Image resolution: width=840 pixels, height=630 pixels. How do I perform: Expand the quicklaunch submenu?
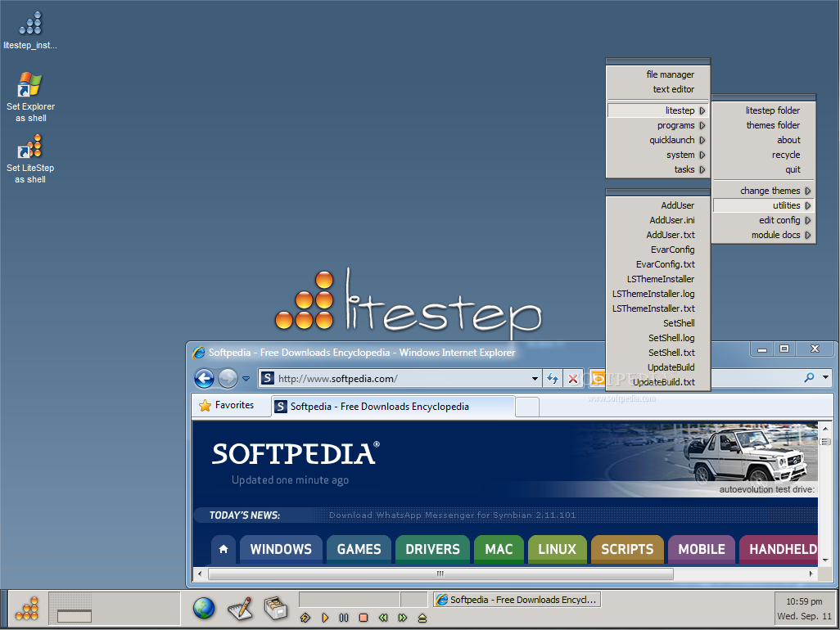tap(658, 140)
